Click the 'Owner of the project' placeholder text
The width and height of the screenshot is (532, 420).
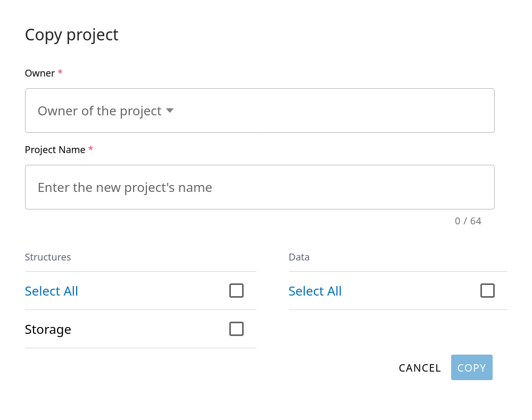tap(99, 111)
